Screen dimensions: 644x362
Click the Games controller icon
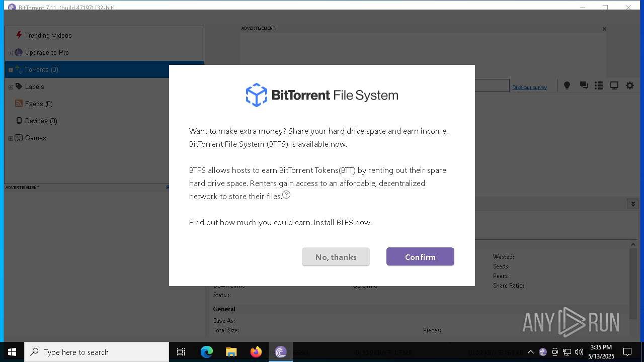pyautogui.click(x=19, y=138)
